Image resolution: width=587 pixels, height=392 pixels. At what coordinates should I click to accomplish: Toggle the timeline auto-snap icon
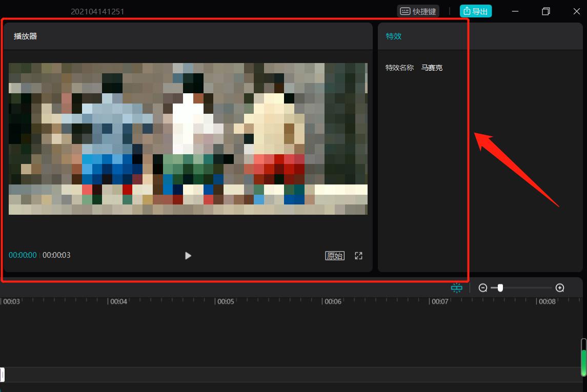pyautogui.click(x=456, y=288)
